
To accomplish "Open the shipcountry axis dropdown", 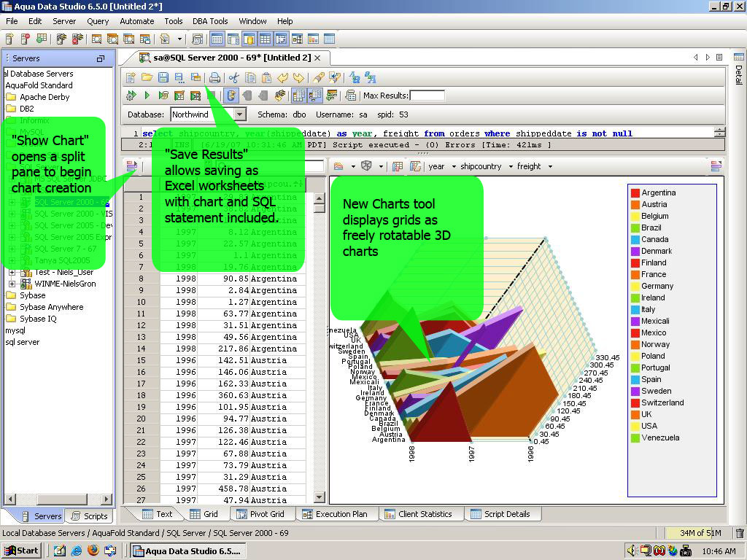I will (511, 166).
